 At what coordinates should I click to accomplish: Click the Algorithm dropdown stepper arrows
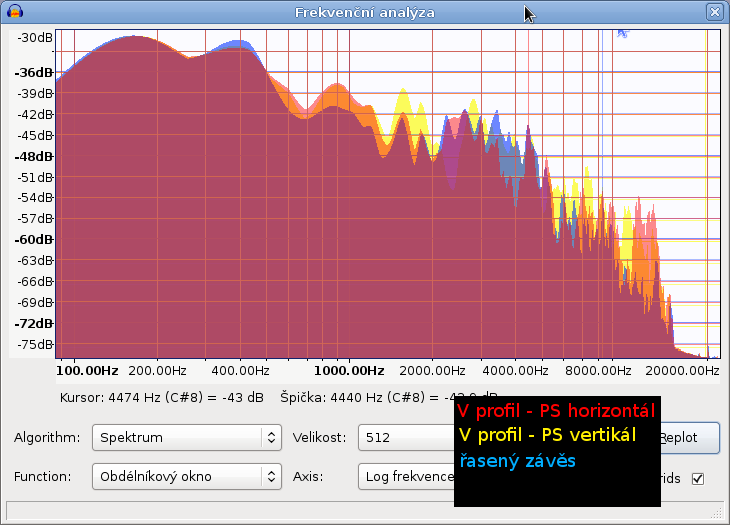pyautogui.click(x=271, y=438)
